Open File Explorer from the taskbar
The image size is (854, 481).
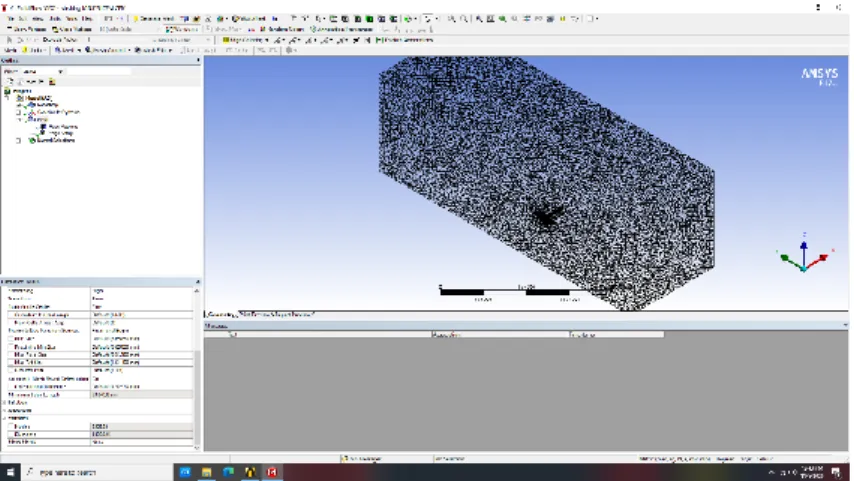click(x=206, y=472)
